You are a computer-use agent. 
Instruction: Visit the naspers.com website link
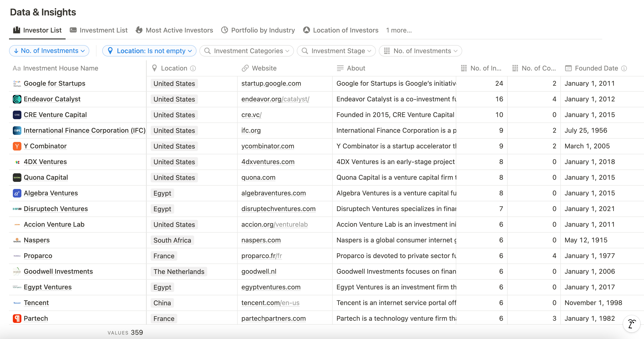pos(261,240)
